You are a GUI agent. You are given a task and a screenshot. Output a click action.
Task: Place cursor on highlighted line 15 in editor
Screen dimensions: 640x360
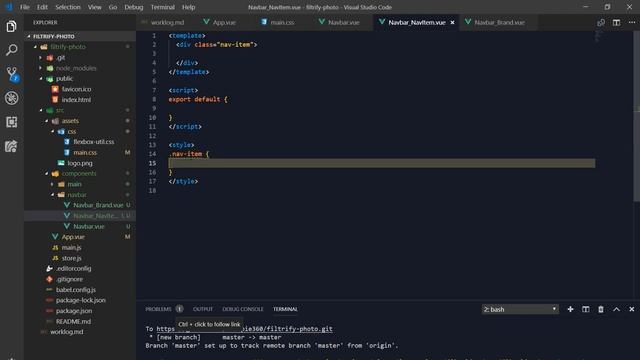[382, 163]
